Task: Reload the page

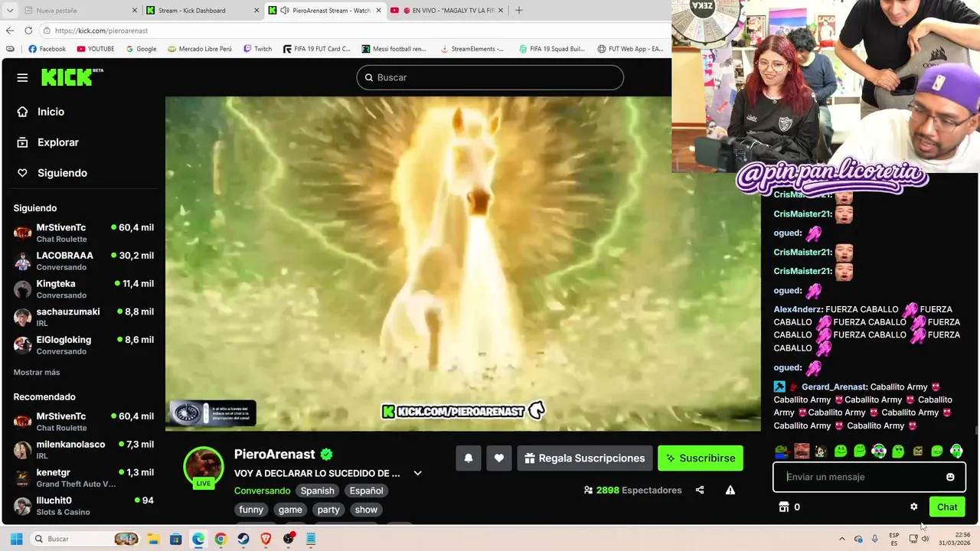Action: pos(28,31)
